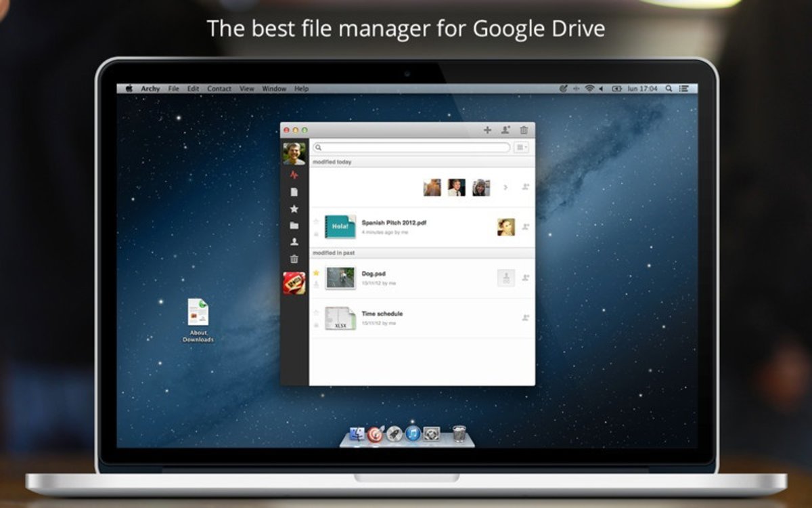
Task: Click the search input field
Action: coord(411,147)
